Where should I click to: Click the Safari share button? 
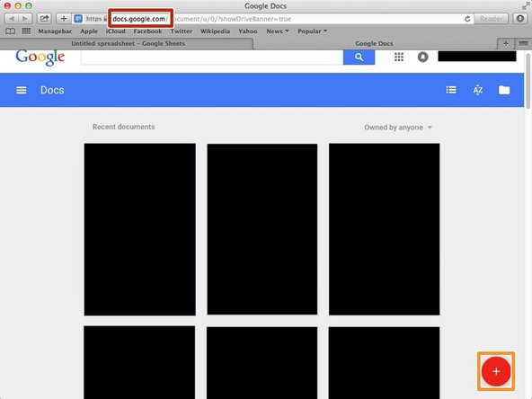(x=44, y=19)
